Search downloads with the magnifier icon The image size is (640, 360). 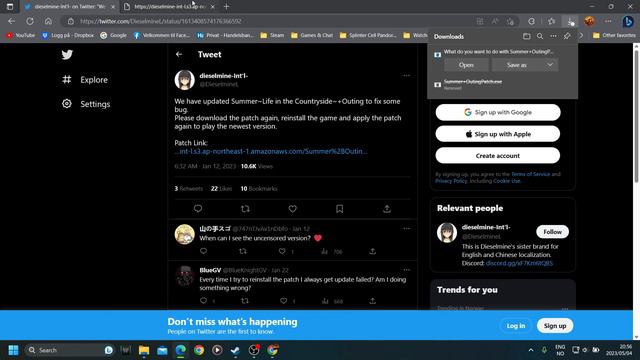tap(540, 36)
